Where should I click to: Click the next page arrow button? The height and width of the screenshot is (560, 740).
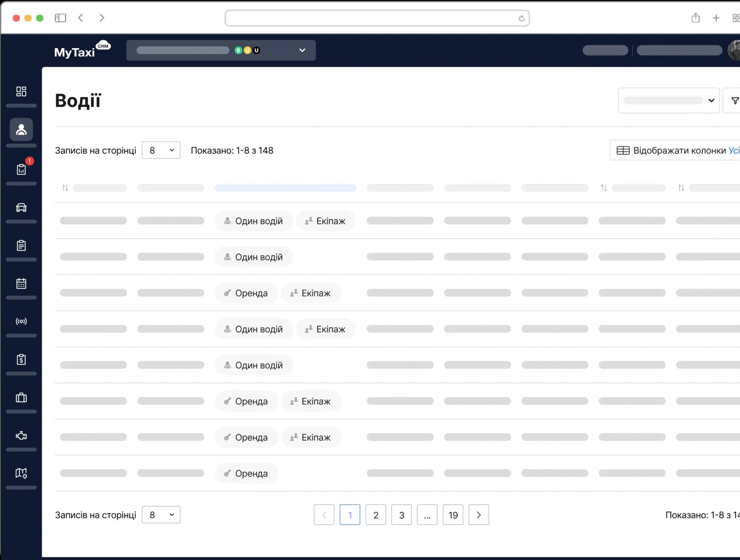click(479, 515)
